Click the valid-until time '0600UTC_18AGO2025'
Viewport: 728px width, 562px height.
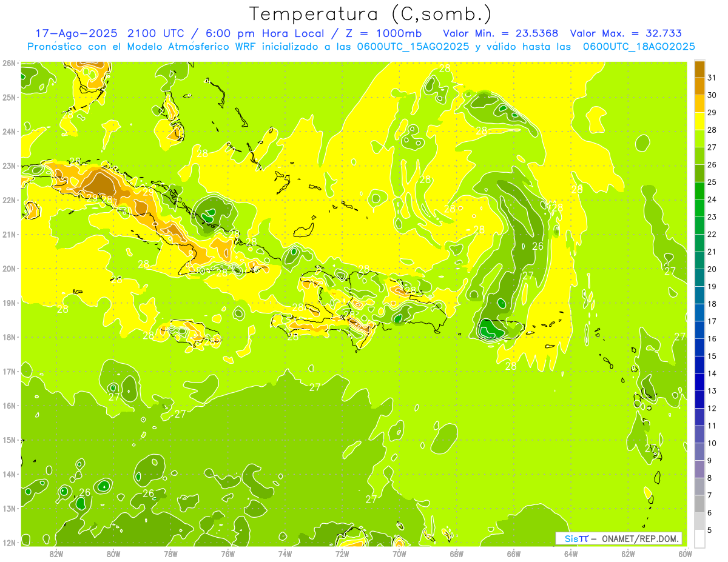tap(639, 47)
